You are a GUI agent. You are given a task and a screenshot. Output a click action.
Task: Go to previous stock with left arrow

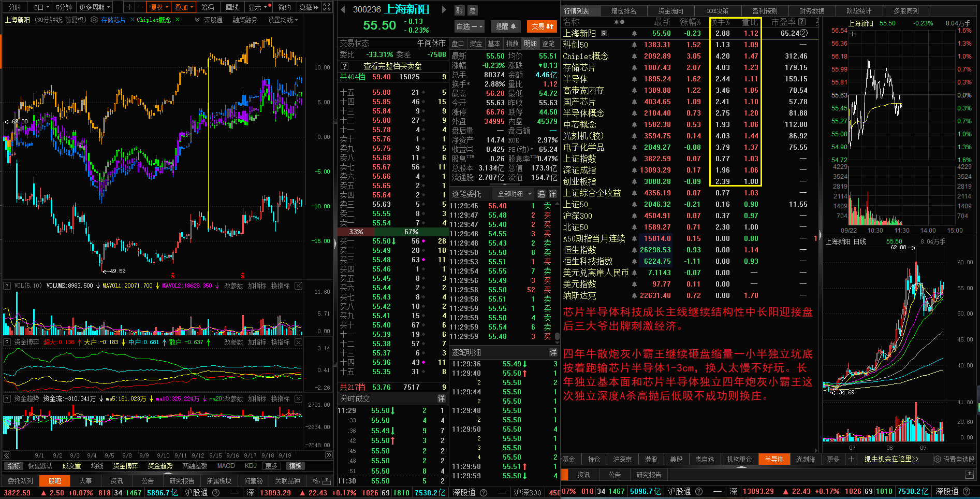coord(342,10)
